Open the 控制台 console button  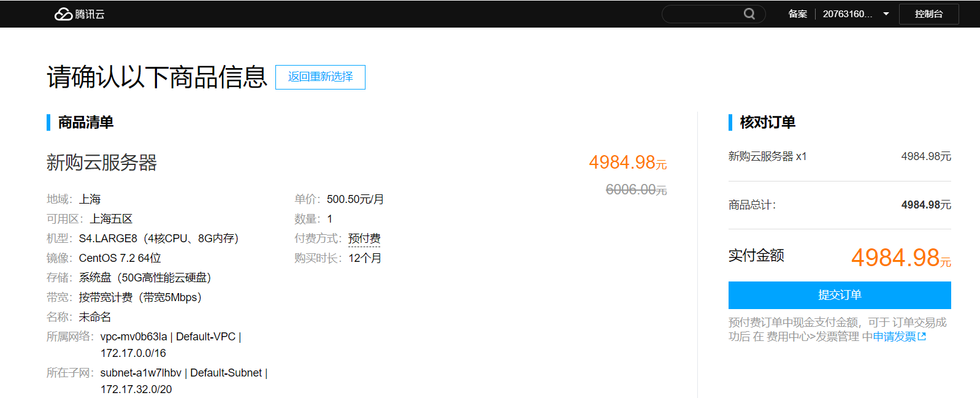[x=928, y=14]
